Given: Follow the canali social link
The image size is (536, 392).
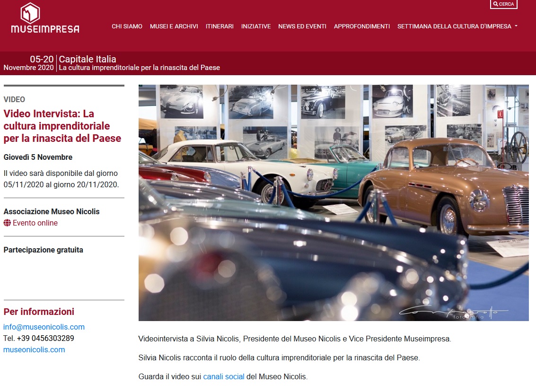Looking at the screenshot, I should pos(224,376).
